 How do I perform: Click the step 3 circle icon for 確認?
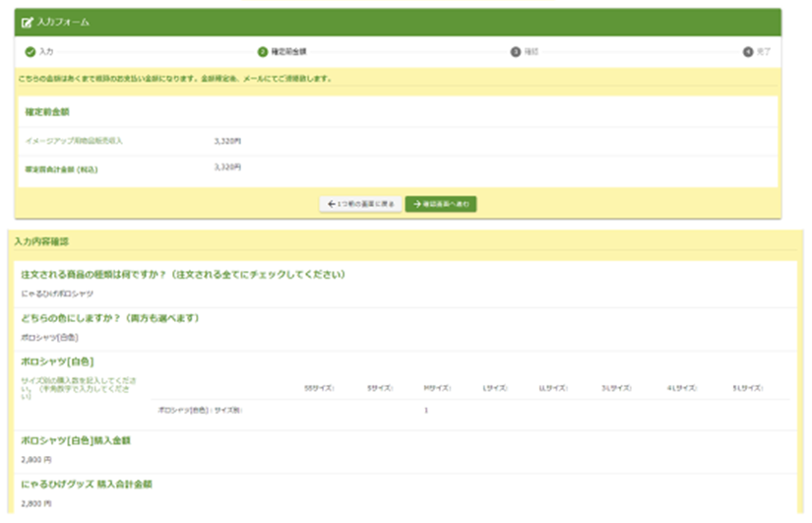tap(516, 52)
